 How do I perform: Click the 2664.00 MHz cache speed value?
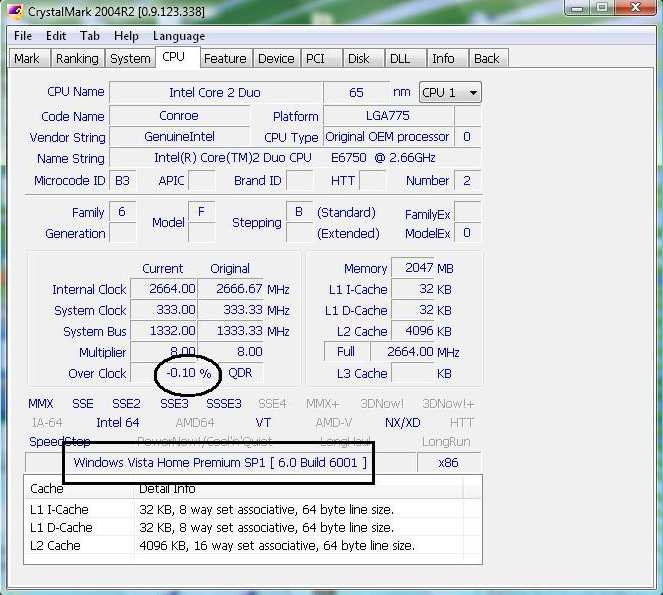click(x=403, y=351)
